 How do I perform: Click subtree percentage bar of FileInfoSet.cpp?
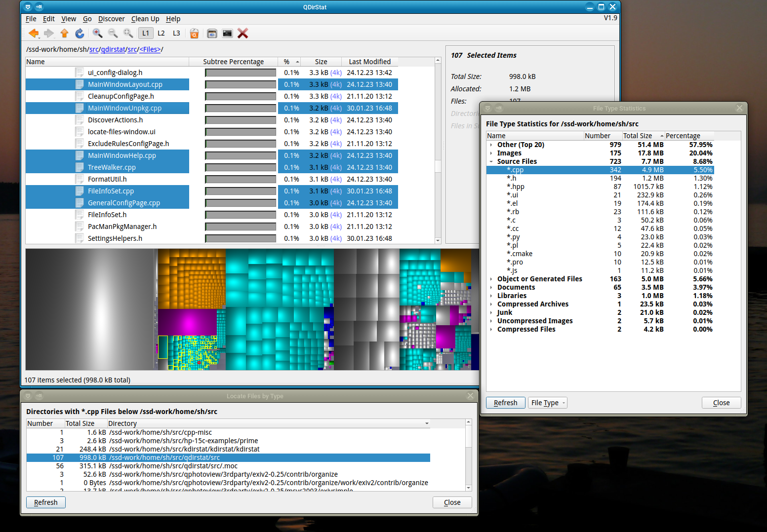(x=241, y=191)
